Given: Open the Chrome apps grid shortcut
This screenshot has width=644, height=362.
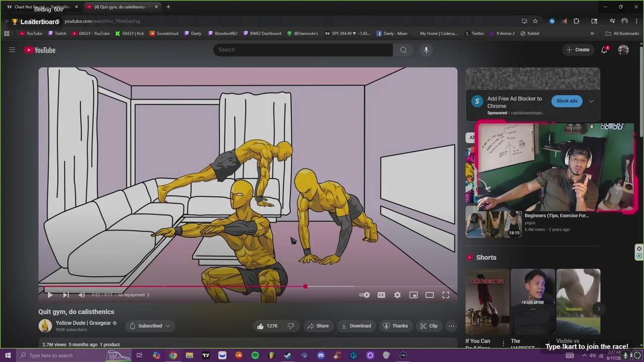Looking at the screenshot, I should 7,34.
